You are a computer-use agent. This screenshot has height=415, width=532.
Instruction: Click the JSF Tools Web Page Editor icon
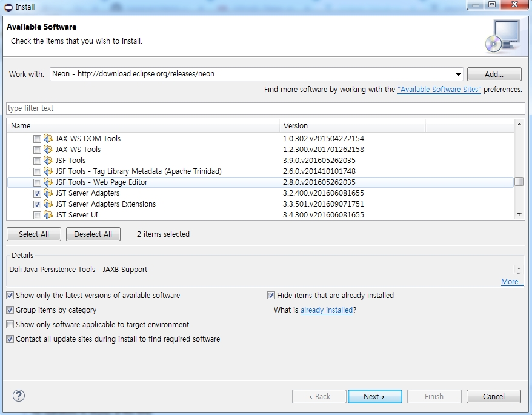[48, 182]
